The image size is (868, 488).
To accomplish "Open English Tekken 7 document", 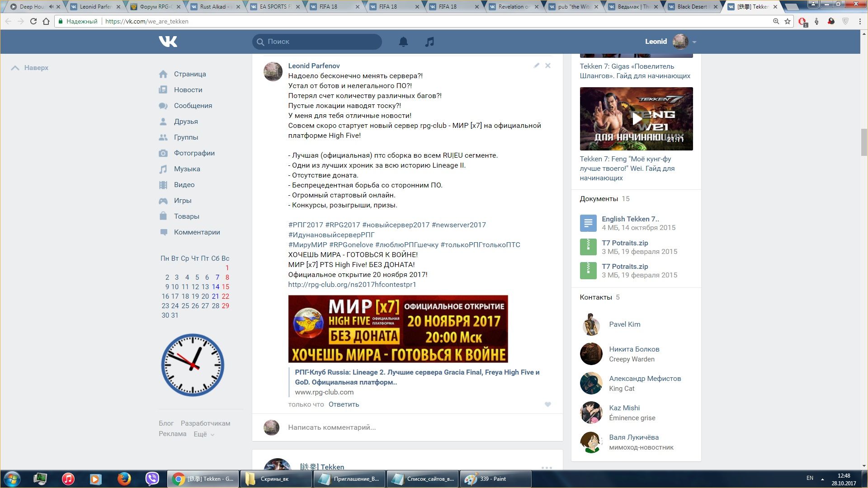I will click(x=630, y=219).
